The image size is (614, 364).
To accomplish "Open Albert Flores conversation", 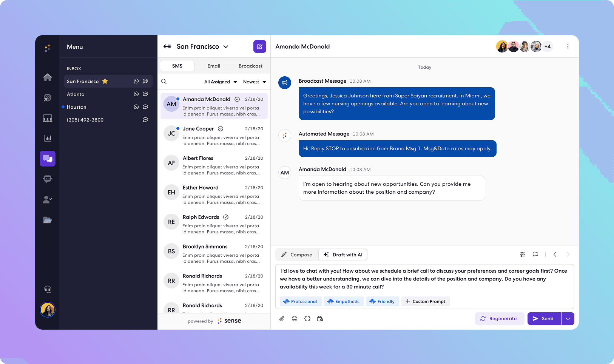I will click(x=214, y=165).
